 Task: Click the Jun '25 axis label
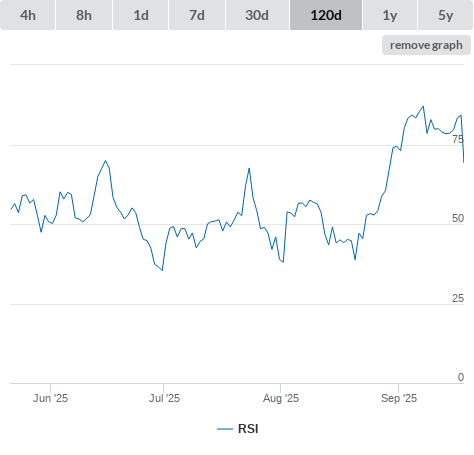(50, 398)
